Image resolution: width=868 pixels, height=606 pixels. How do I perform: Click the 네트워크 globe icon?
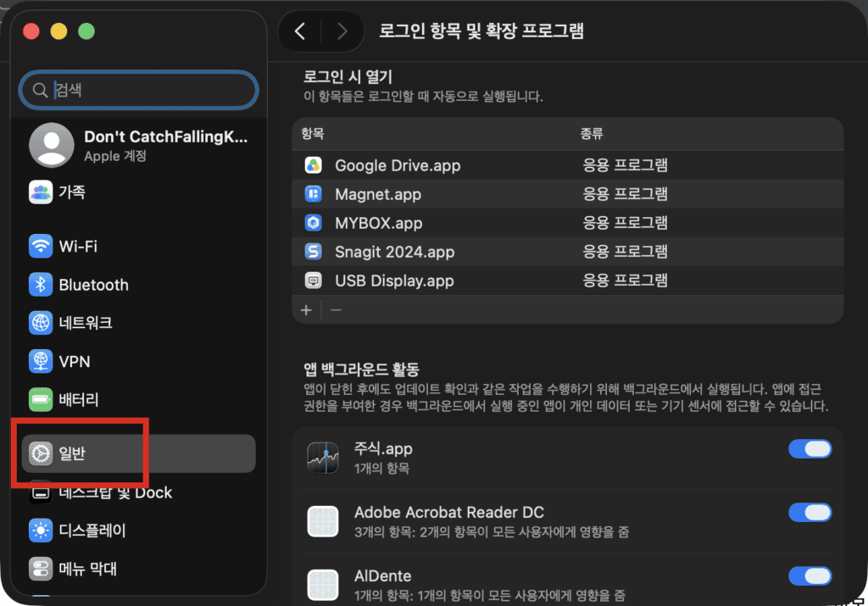tap(41, 323)
